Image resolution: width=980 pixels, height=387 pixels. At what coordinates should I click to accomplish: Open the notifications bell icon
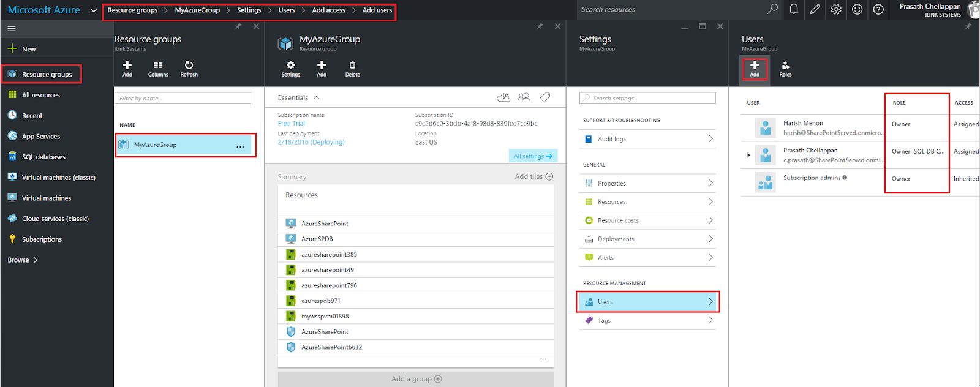pyautogui.click(x=794, y=9)
